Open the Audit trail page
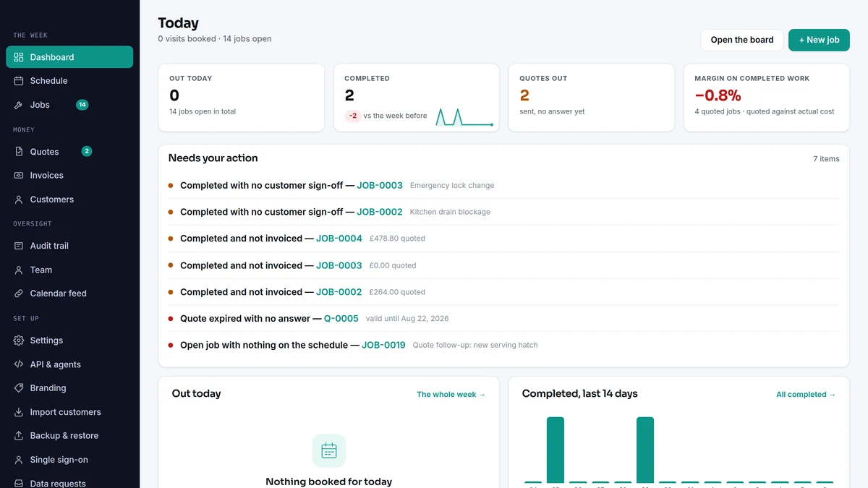 (69, 246)
